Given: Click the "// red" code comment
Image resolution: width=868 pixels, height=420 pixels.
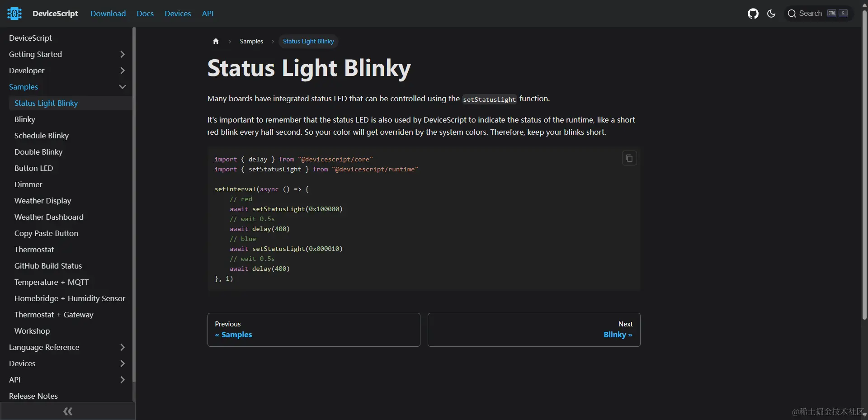Looking at the screenshot, I should (241, 199).
